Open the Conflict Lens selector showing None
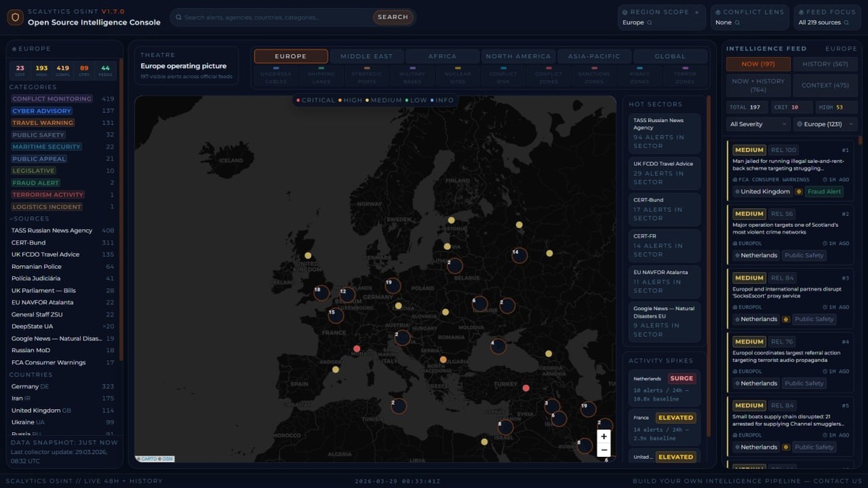This screenshot has height=488, width=868. [749, 17]
